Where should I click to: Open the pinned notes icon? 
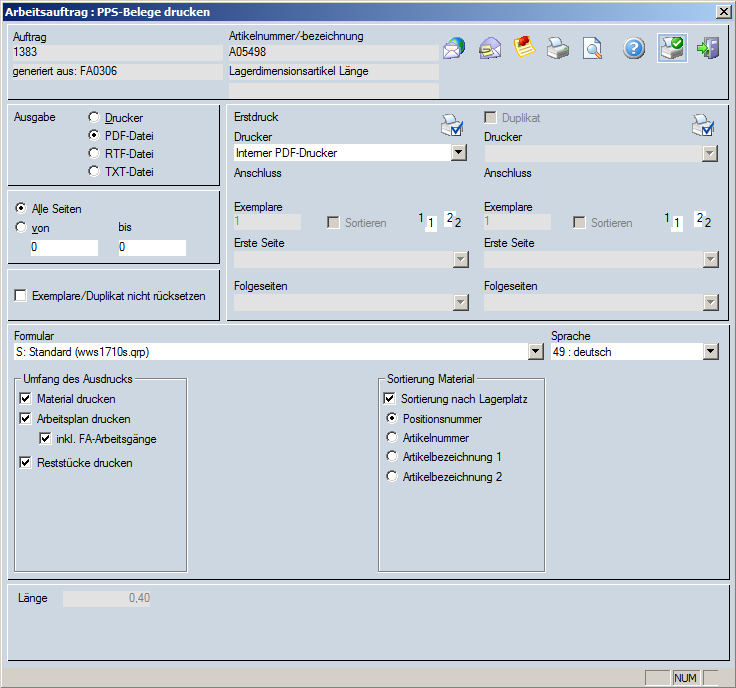525,48
